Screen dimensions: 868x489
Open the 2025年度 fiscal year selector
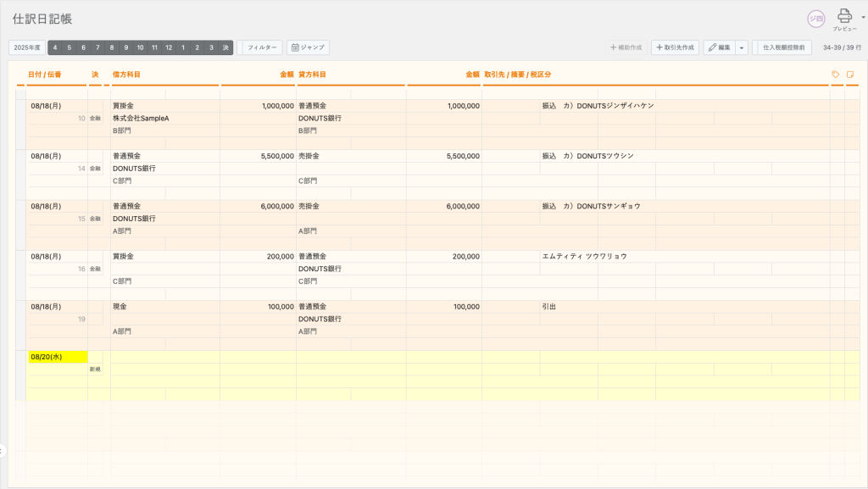point(27,47)
